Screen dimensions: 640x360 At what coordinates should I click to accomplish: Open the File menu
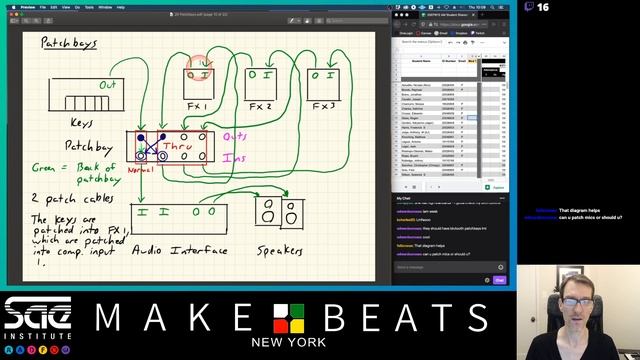pyautogui.click(x=42, y=7)
